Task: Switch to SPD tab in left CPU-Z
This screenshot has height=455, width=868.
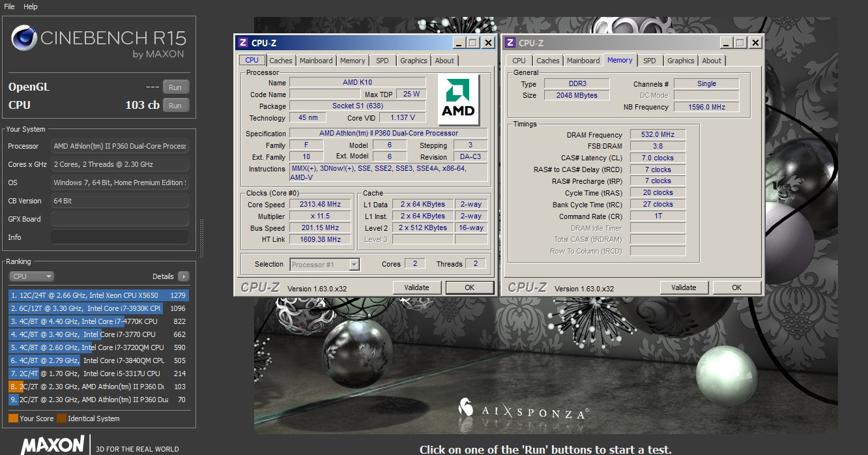Action: coord(383,61)
